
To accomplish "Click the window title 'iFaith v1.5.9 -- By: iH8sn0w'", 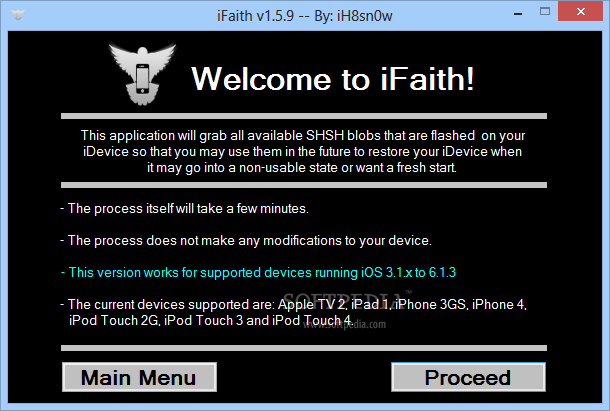I will tap(305, 16).
